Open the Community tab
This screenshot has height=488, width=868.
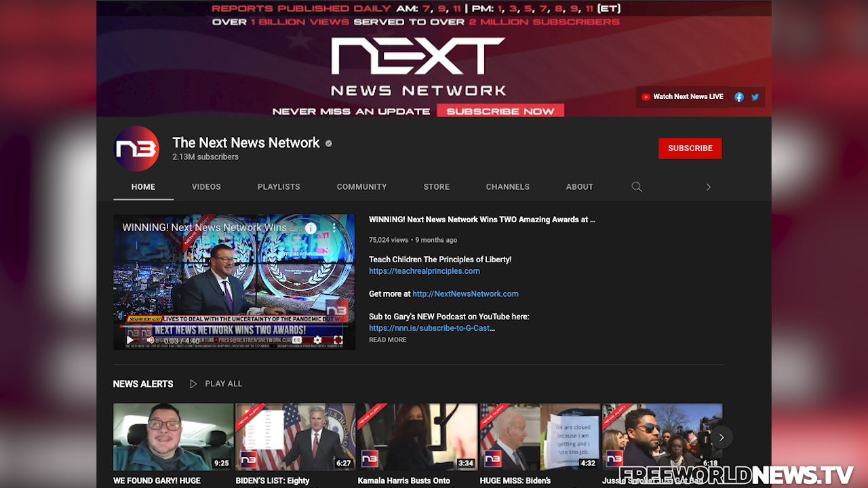pos(361,187)
